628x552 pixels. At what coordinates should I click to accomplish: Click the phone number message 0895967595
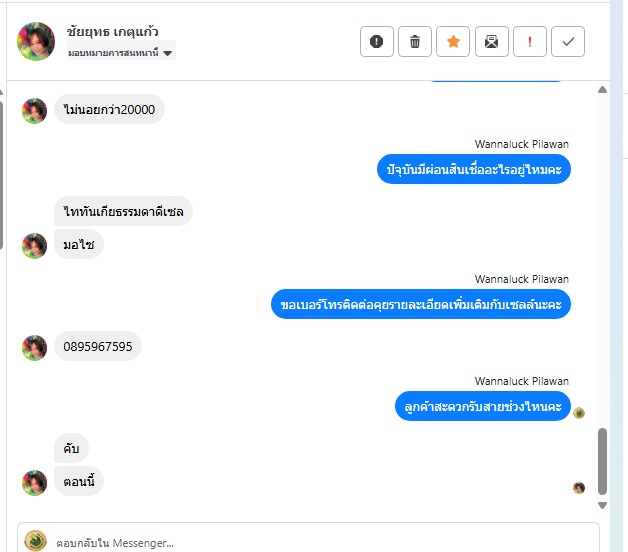pos(98,347)
